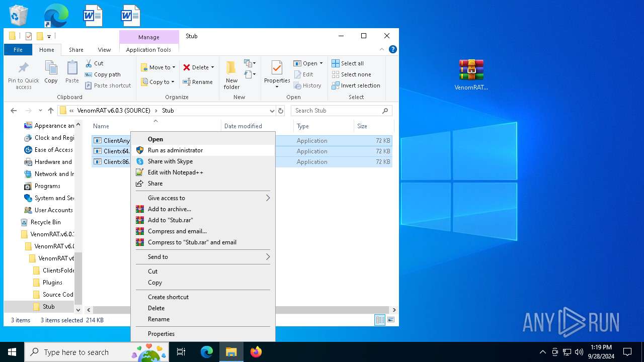Image resolution: width=644 pixels, height=362 pixels.
Task: Click the Back navigation arrow
Action: point(14,111)
